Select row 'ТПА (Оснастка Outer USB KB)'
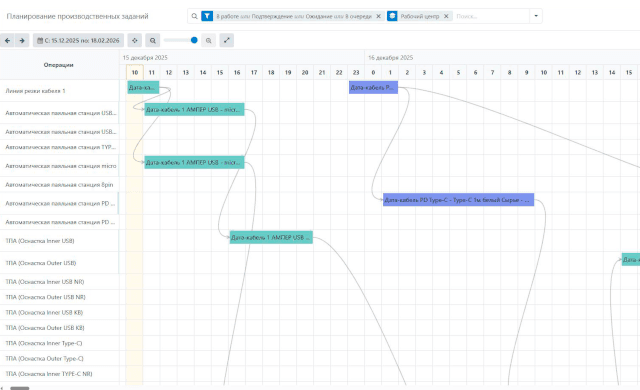Viewport: 640px width, 390px height. [60, 328]
